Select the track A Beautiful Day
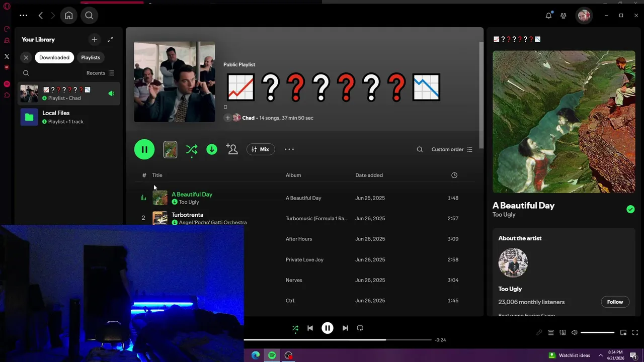The width and height of the screenshot is (644, 362). [x=192, y=194]
